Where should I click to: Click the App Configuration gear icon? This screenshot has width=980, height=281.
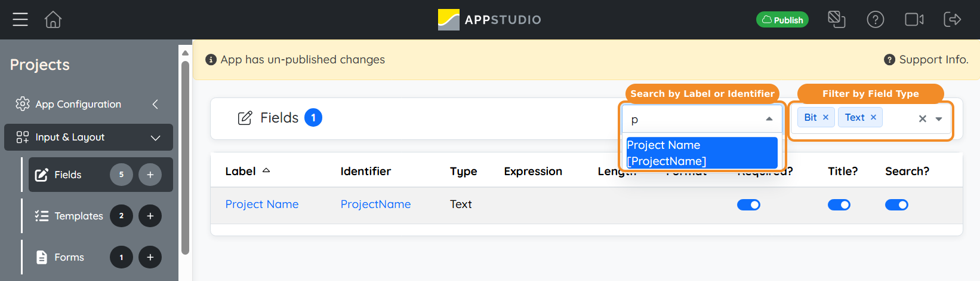(23, 103)
